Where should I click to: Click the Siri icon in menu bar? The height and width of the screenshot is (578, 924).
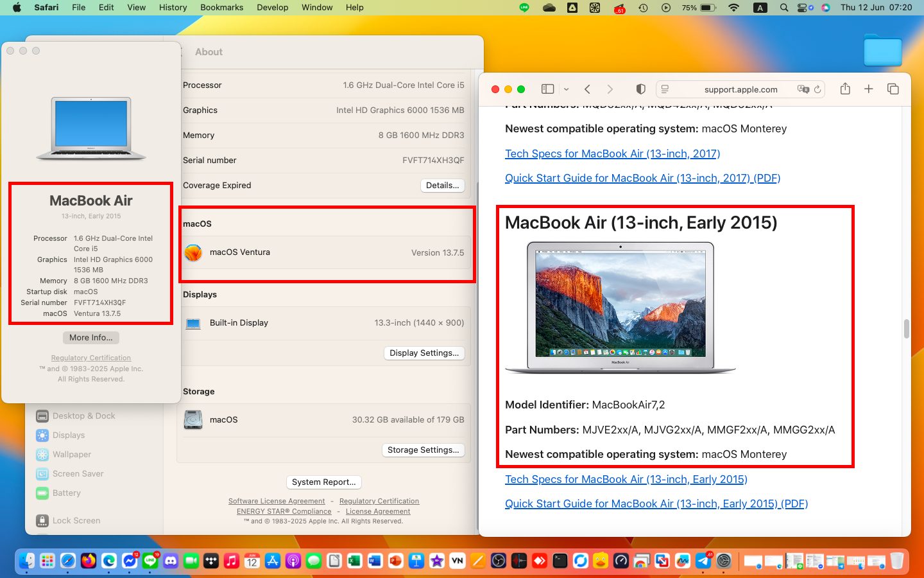[x=826, y=7]
